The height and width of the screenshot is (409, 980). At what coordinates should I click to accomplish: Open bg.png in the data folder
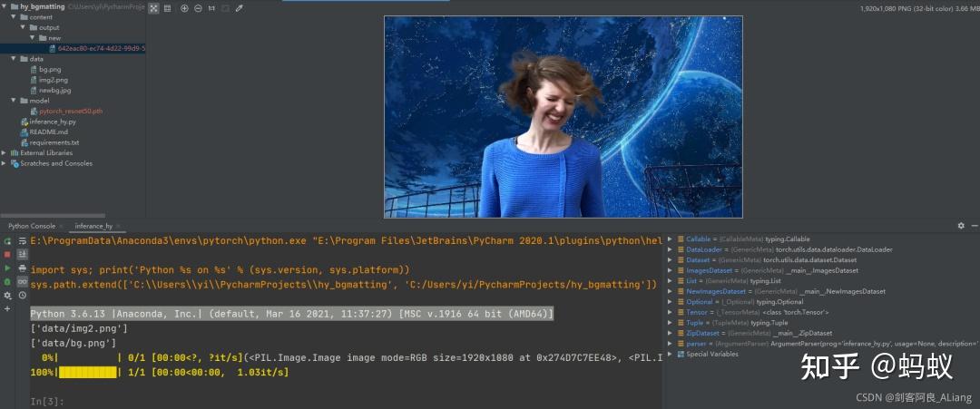tap(50, 69)
